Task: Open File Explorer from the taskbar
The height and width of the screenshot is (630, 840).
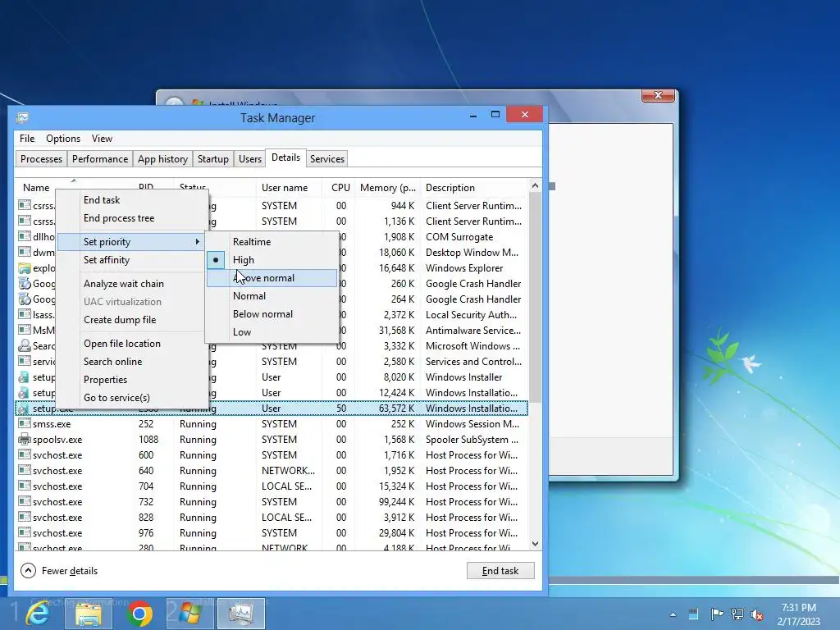Action: point(89,614)
